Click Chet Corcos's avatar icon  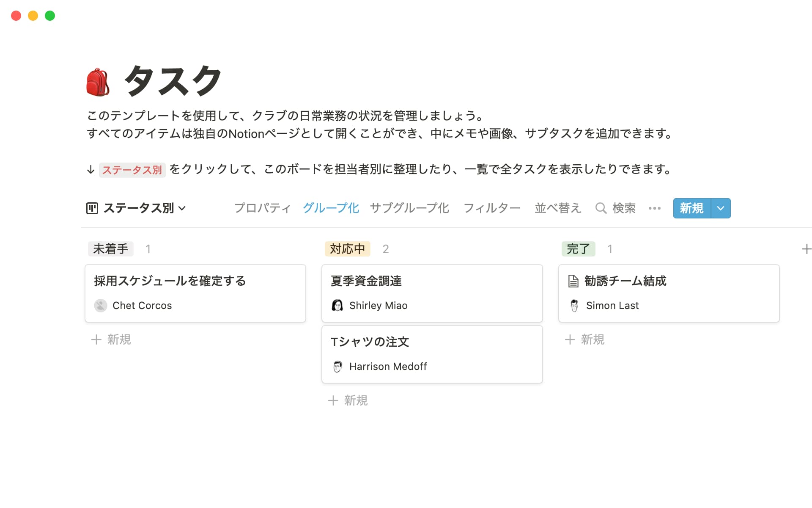100,305
